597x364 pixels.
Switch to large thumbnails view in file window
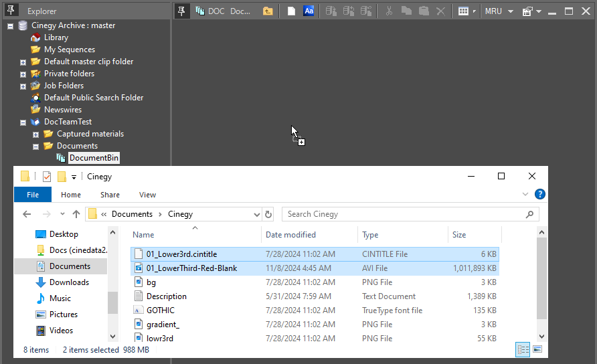tap(537, 349)
